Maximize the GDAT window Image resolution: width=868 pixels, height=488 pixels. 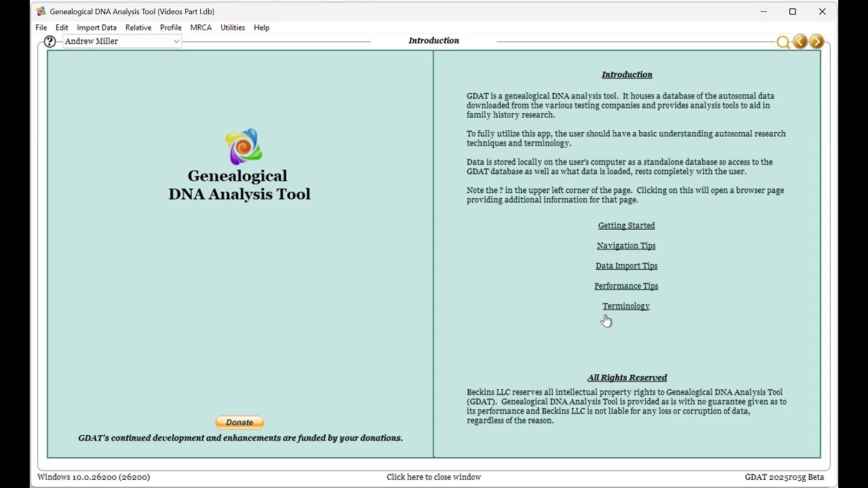point(793,12)
